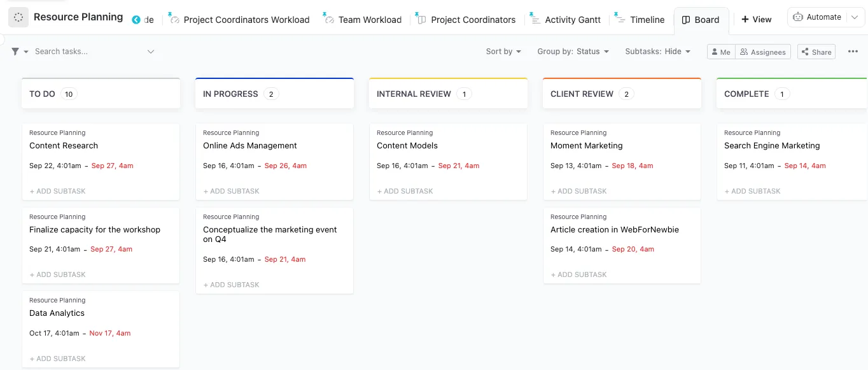Focus the Search tasks field
This screenshot has height=370, width=868.
[x=89, y=52]
